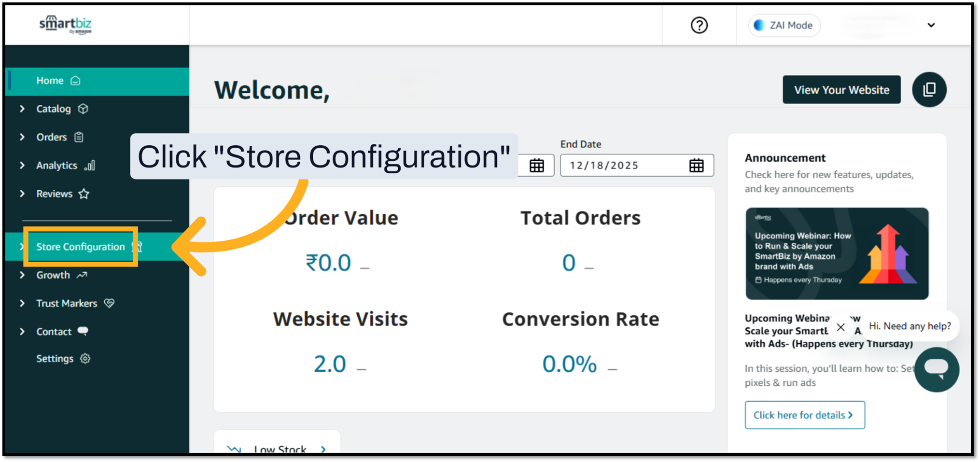
Task: Select Trust Markers in sidebar
Action: 67,303
